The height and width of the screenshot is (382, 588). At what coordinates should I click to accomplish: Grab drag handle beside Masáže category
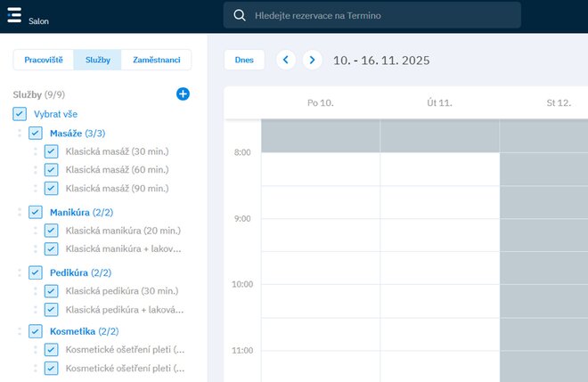[20, 133]
